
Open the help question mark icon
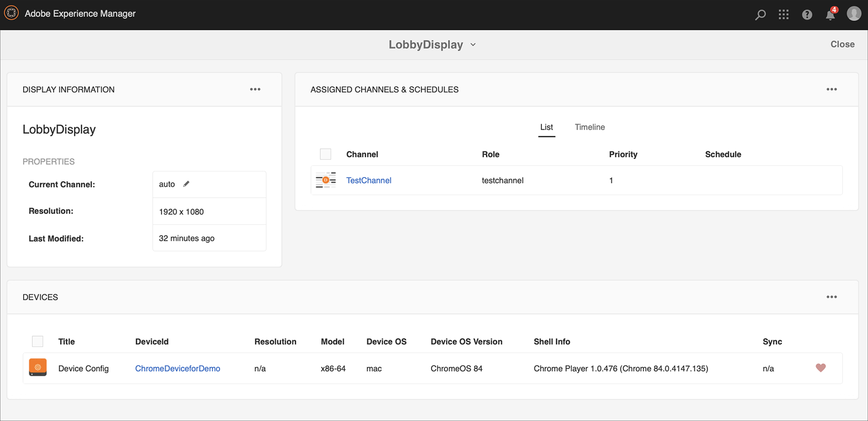pyautogui.click(x=807, y=14)
